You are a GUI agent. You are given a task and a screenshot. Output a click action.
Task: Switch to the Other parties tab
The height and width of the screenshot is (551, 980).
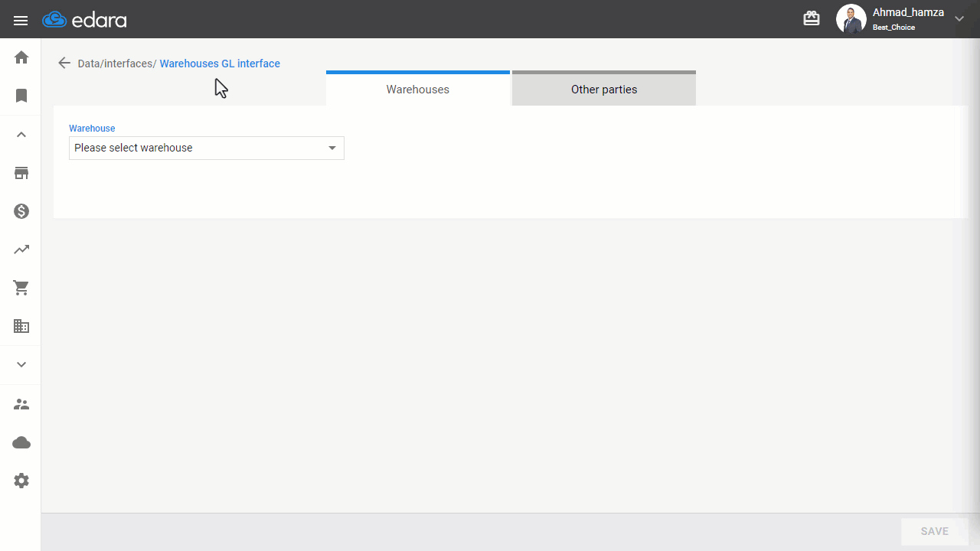pos(604,88)
